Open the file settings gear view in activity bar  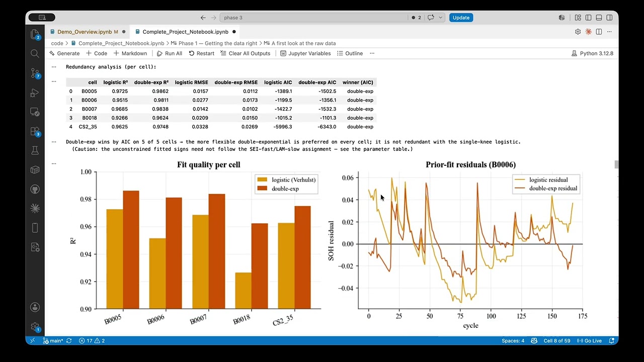[x=35, y=247]
